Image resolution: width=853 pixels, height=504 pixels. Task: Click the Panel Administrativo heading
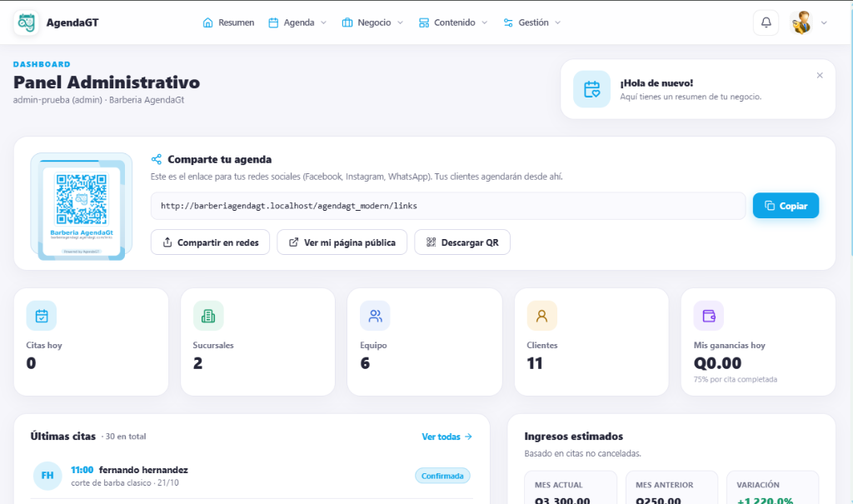point(107,82)
